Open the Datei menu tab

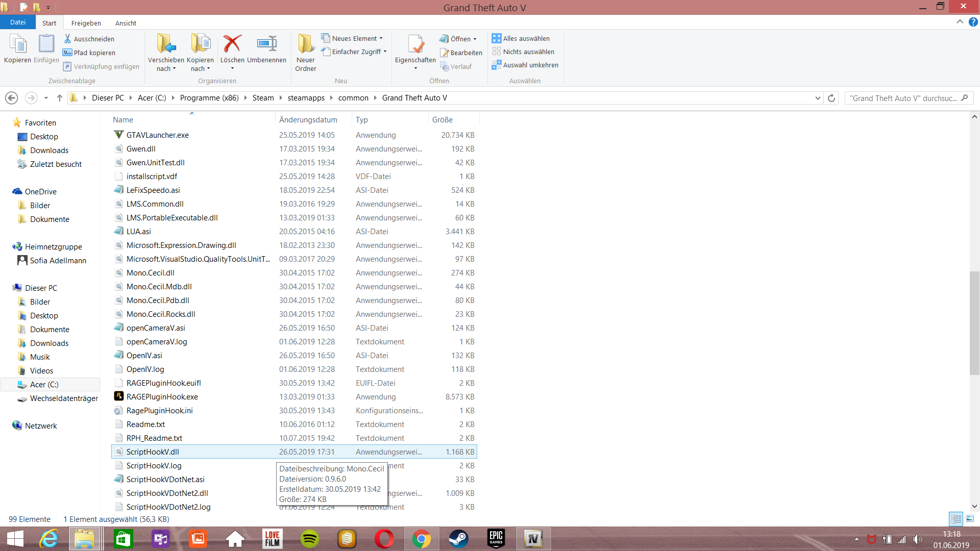(18, 22)
